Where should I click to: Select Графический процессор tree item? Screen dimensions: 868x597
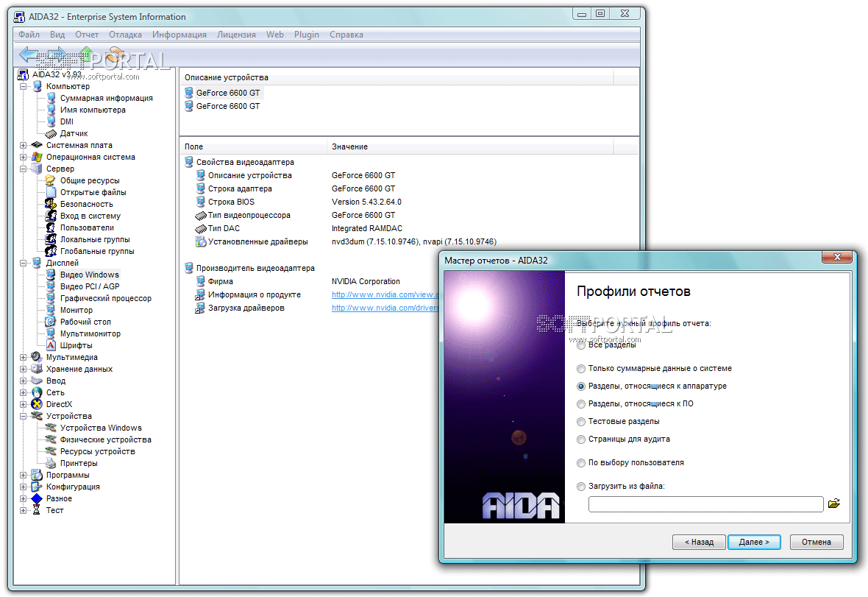pos(106,298)
